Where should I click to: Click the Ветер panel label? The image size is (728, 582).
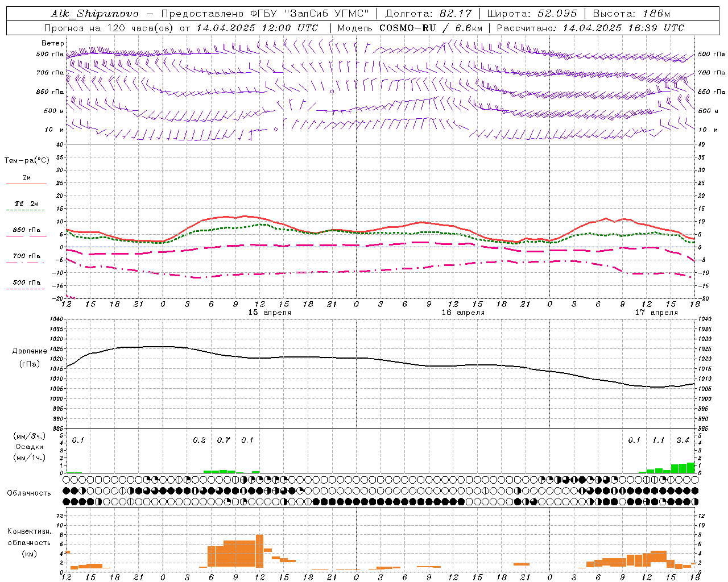pos(52,43)
